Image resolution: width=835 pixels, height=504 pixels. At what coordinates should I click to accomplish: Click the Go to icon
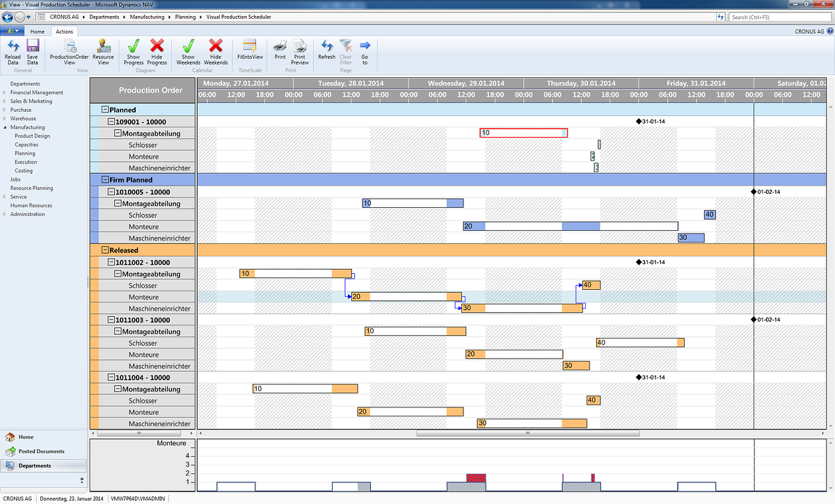364,50
